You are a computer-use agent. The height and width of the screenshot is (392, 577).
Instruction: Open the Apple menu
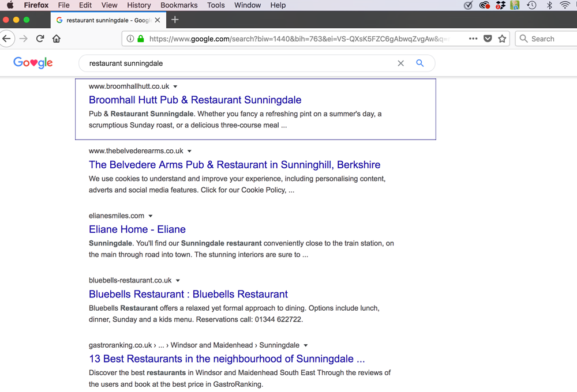pyautogui.click(x=10, y=5)
